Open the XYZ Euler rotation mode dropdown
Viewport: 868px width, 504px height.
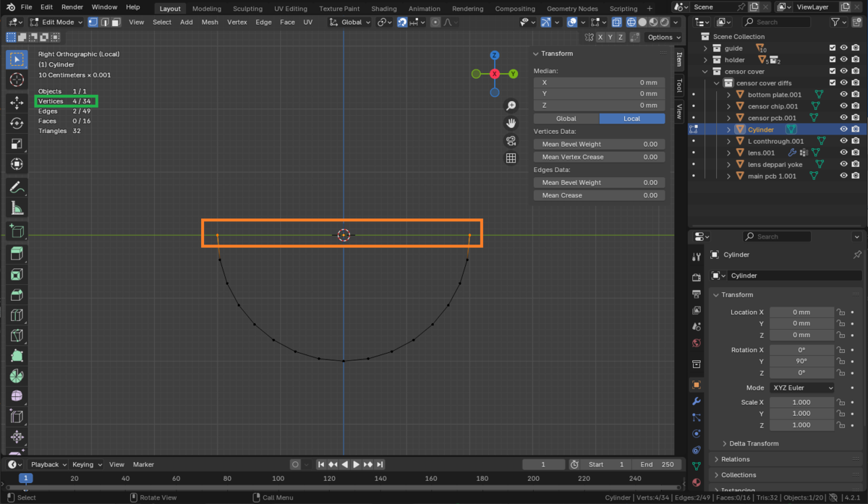click(802, 388)
